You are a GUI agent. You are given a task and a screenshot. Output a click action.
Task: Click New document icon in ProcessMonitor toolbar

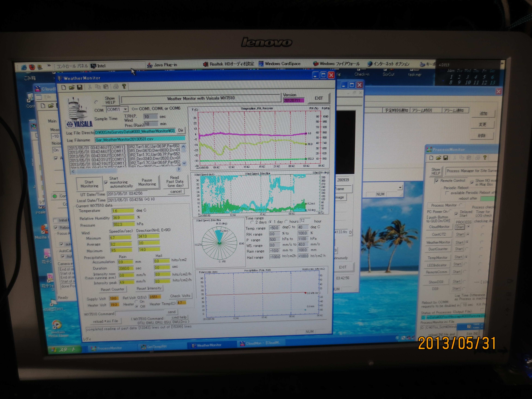[x=431, y=158]
